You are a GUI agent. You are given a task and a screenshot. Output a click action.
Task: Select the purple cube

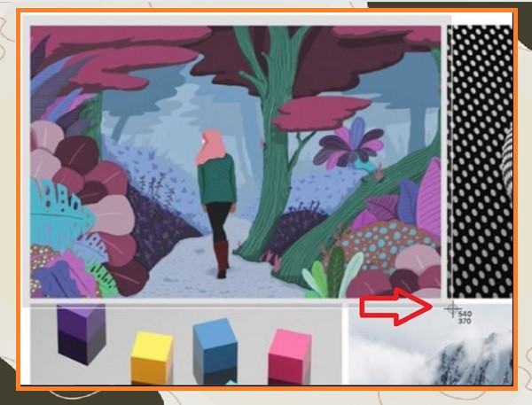82,334
